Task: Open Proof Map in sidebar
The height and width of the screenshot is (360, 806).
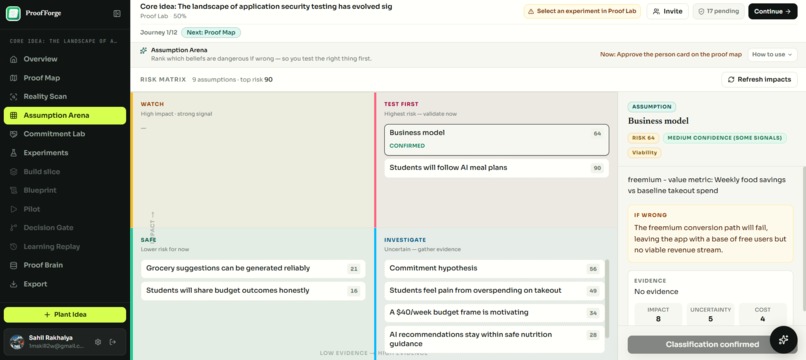Action: click(65, 78)
